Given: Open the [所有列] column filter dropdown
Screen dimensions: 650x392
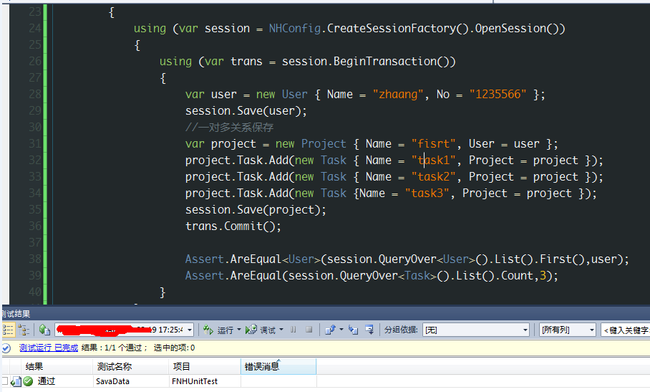Looking at the screenshot, I should [567, 330].
